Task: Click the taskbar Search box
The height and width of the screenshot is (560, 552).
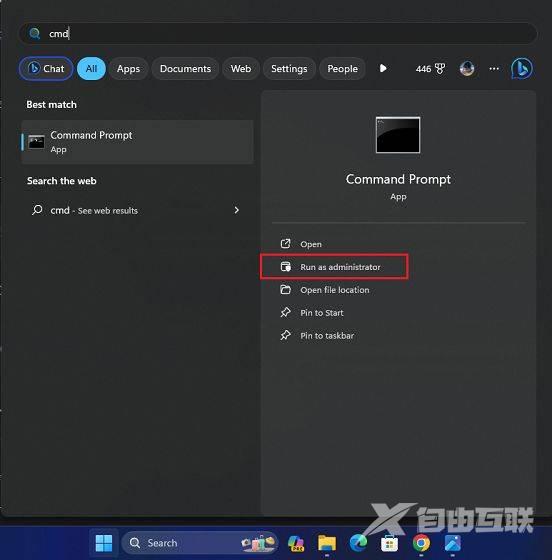Action: 200,543
